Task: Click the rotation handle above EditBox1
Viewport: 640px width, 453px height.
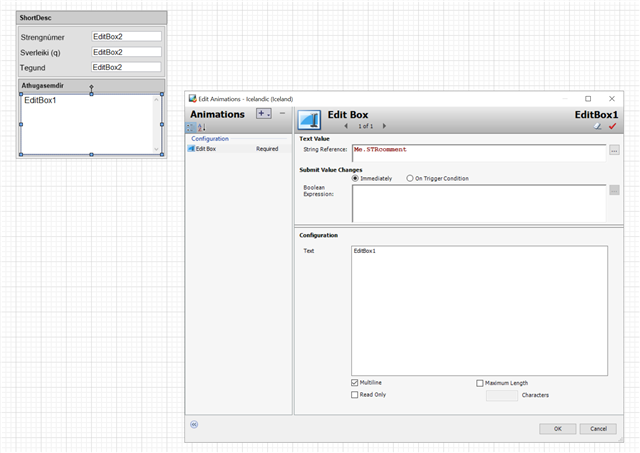Action: point(91,87)
